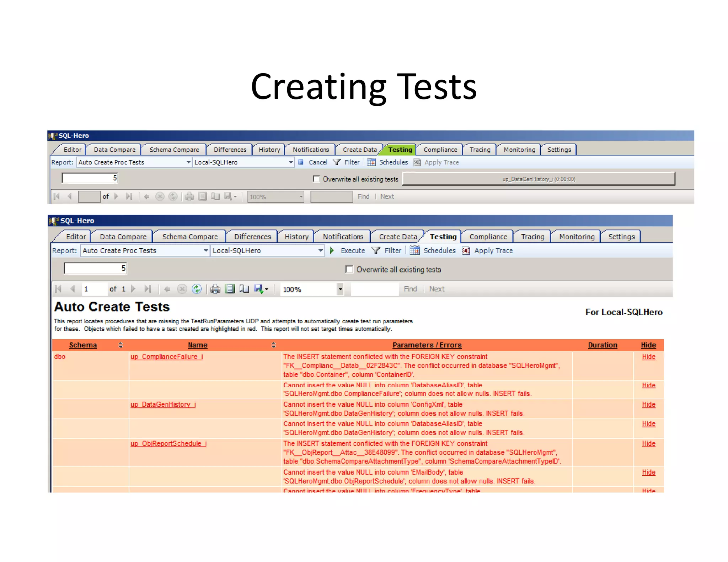Viewport: 728px width, 562px height.
Task: Click the Filter funnel icon in lower window
Action: (376, 250)
